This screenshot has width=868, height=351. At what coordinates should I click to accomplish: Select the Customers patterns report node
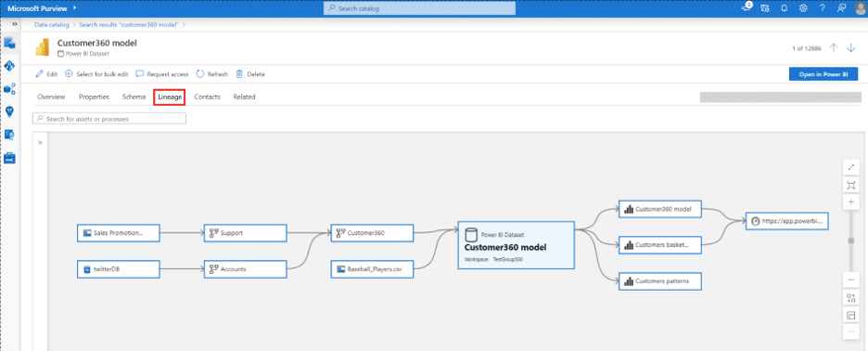click(660, 281)
